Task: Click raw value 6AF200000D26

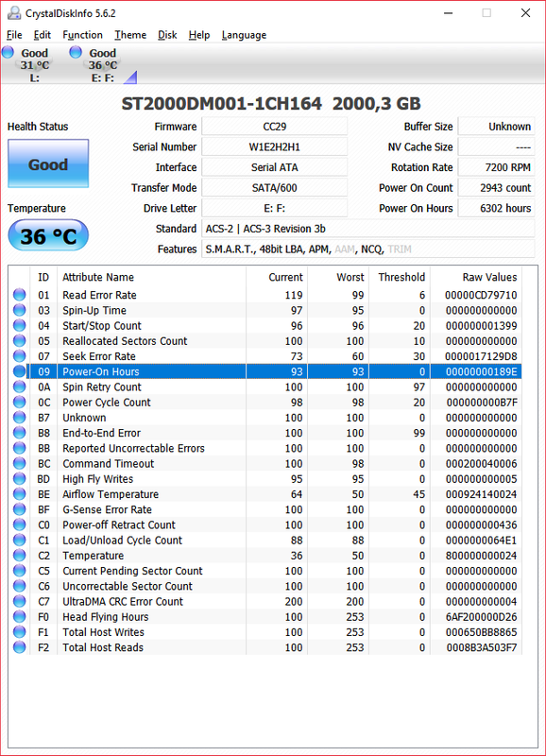Action: pyautogui.click(x=481, y=617)
